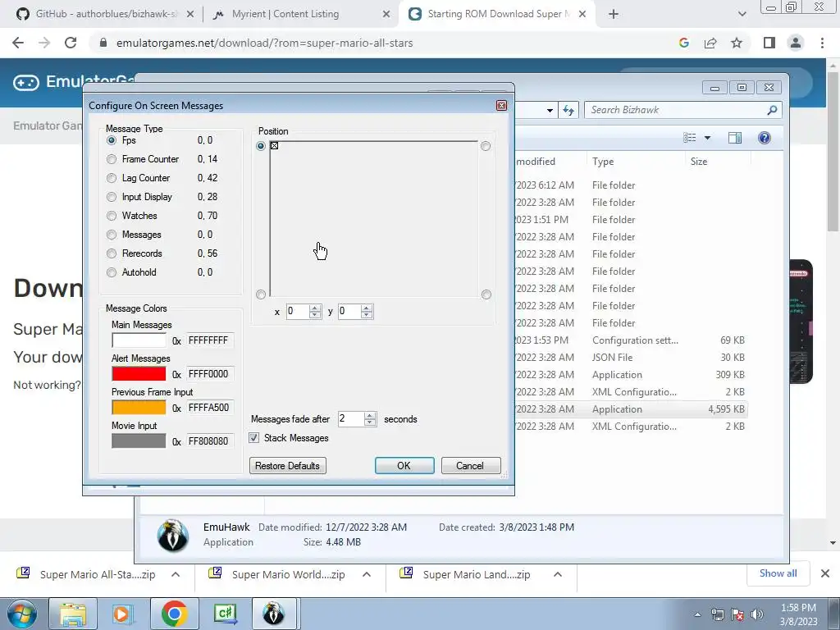Open Explorer change view dropdown arrow
Image resolution: width=840 pixels, height=630 pixels.
coord(707,138)
